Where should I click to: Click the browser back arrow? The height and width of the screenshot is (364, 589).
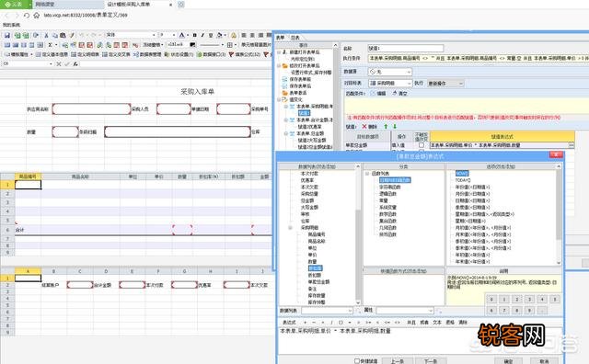point(6,15)
